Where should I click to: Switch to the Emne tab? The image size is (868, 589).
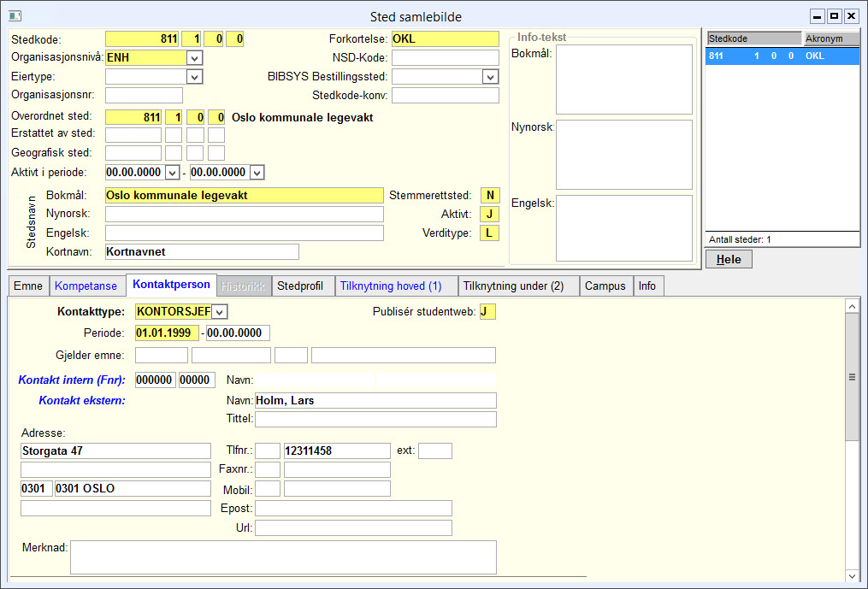pyautogui.click(x=28, y=286)
